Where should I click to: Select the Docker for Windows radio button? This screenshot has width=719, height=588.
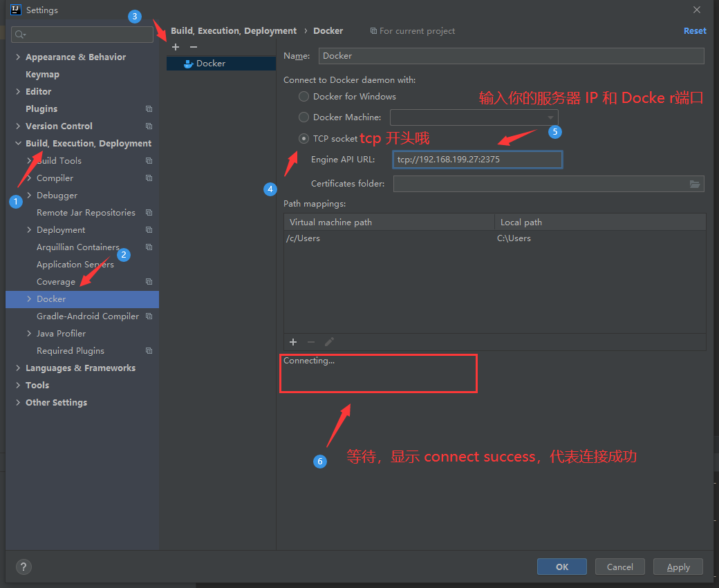[304, 97]
